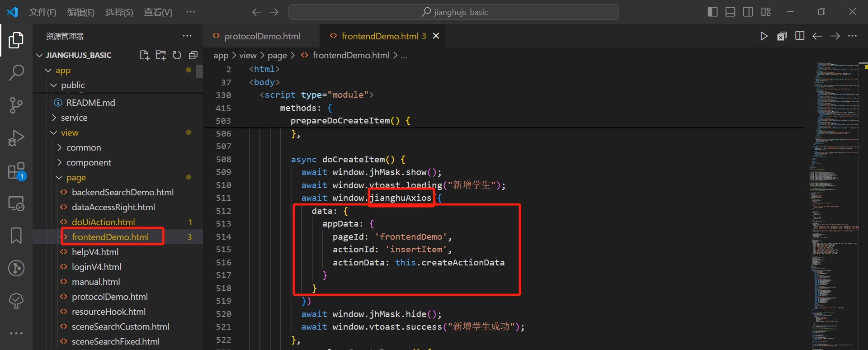Click the New File icon in explorer
The width and height of the screenshot is (868, 350).
tap(144, 55)
